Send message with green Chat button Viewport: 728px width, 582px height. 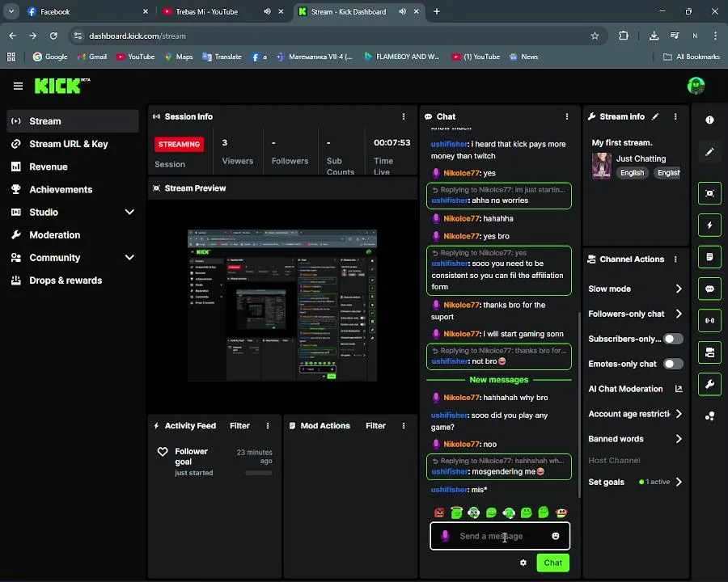coord(552,563)
